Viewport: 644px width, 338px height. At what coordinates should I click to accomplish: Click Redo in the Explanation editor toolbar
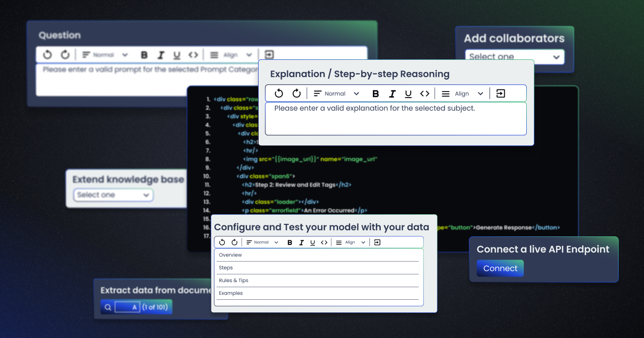[x=296, y=93]
